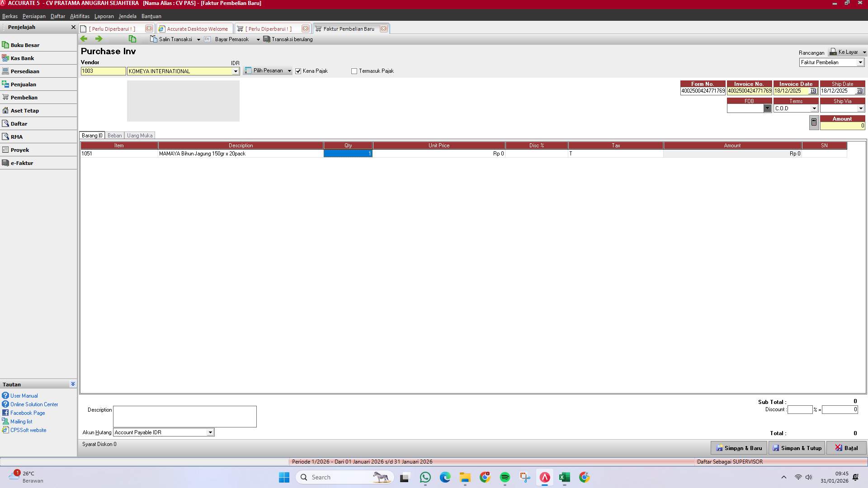Screen dimensions: 868x488
Task: Open the calculator icon near Amount field
Action: click(x=813, y=122)
